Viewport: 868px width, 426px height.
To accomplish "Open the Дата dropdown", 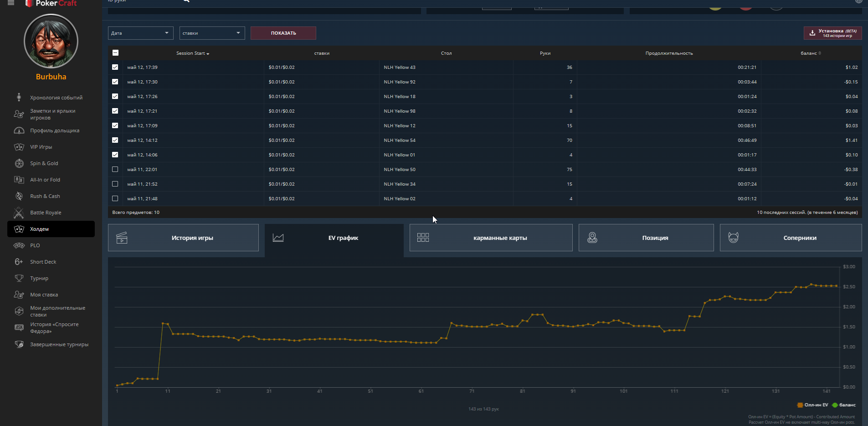I will (x=141, y=33).
